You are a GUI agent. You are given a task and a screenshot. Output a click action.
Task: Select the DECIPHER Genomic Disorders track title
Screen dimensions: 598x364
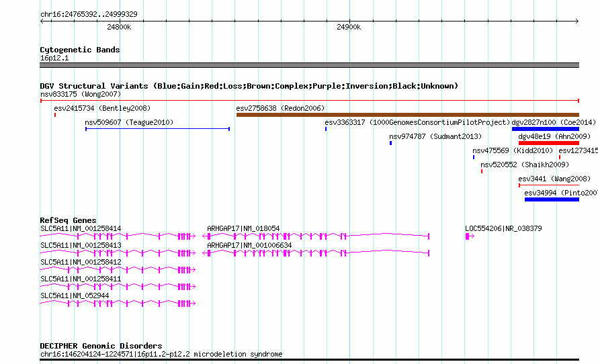point(101,346)
